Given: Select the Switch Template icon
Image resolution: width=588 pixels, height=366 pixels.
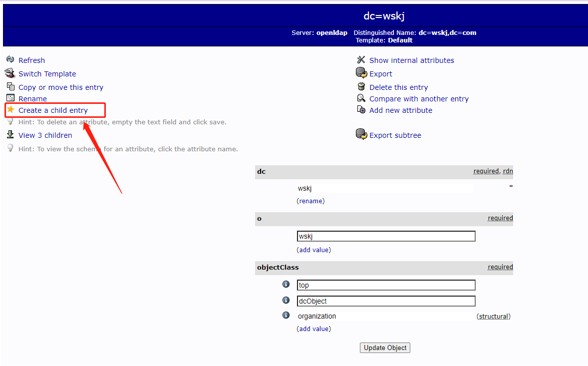Looking at the screenshot, I should (x=10, y=73).
